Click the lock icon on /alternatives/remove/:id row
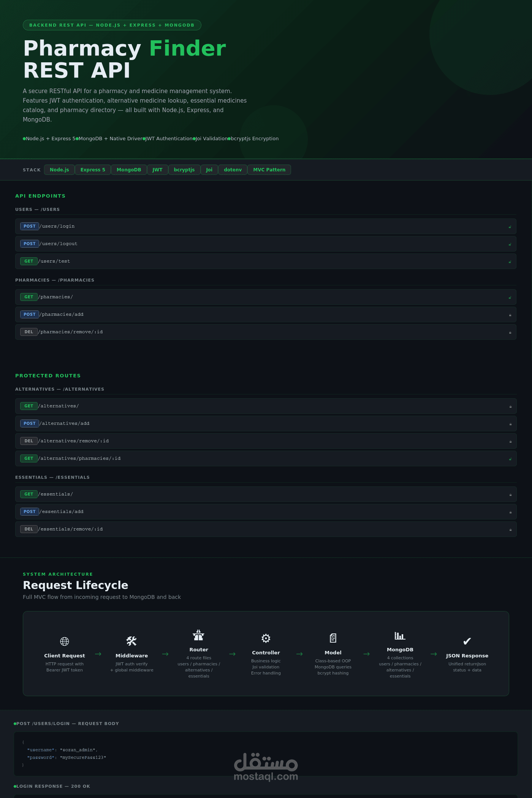Screen dimensions: 532x798 tap(510, 442)
